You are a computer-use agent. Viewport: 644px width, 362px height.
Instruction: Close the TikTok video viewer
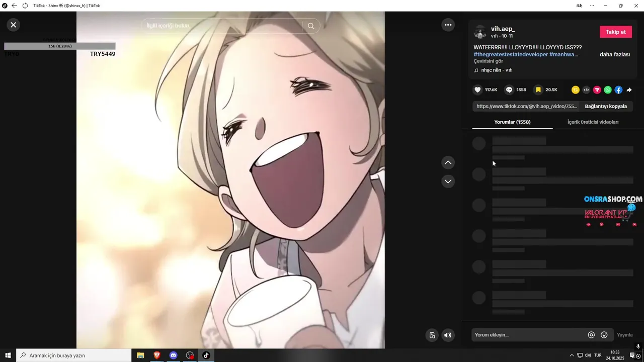pos(13,25)
